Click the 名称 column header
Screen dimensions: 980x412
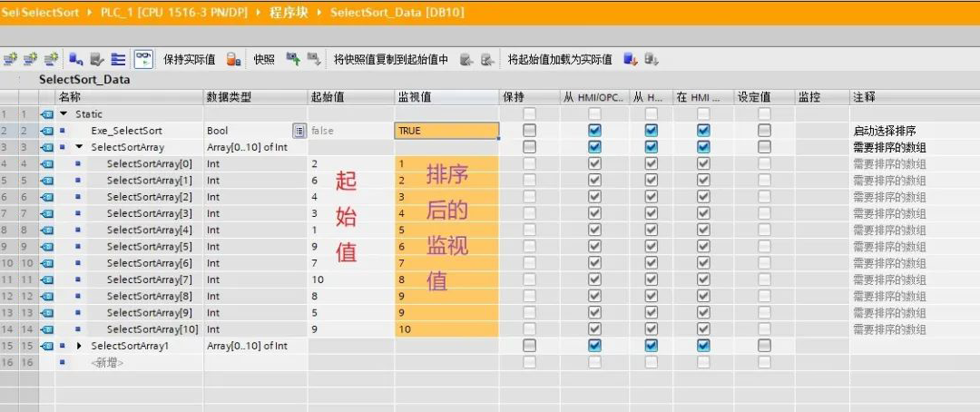(x=130, y=97)
